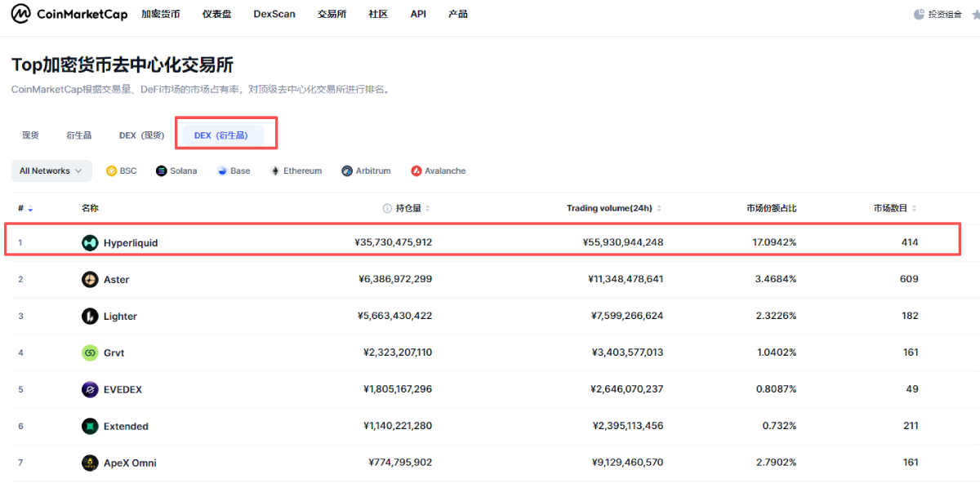The width and height of the screenshot is (980, 483).
Task: Click EVEDEX markets count 49
Action: [912, 389]
